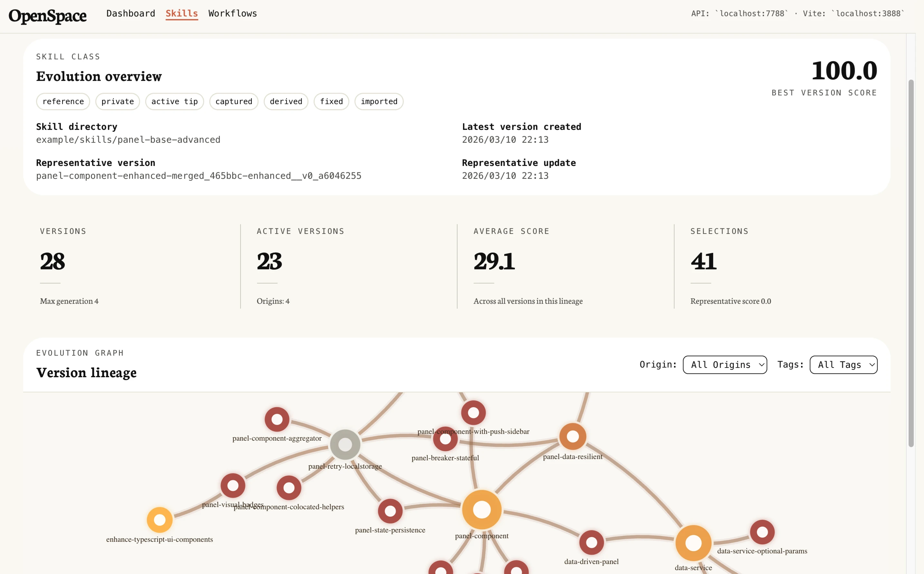Click the 'Origins: 4' text

coord(273,301)
